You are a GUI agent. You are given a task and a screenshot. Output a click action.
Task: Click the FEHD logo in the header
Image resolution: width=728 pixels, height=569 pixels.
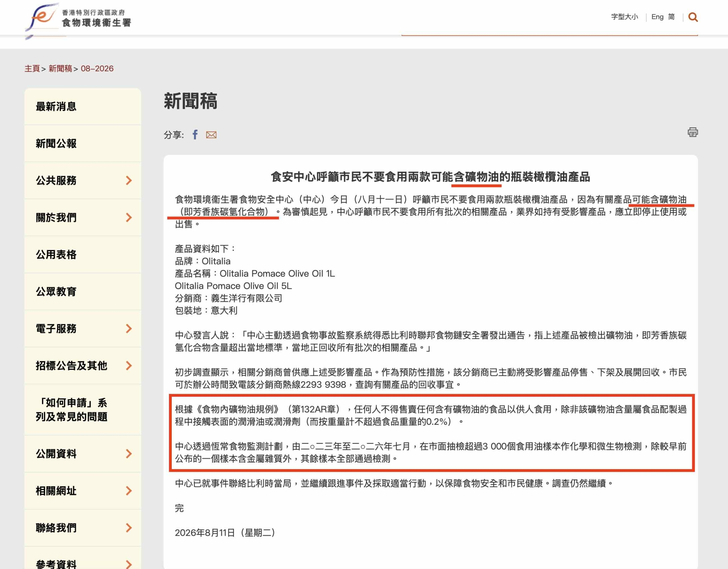79,18
